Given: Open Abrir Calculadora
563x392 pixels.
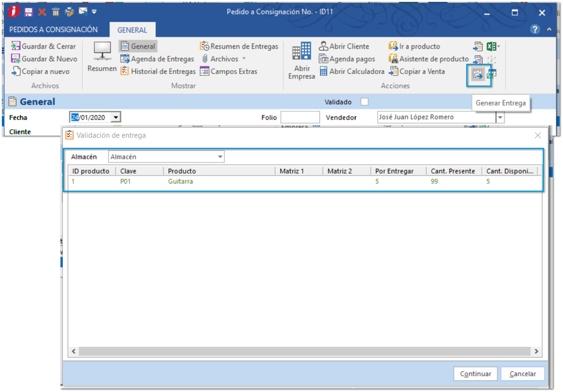Looking at the screenshot, I should click(x=352, y=71).
